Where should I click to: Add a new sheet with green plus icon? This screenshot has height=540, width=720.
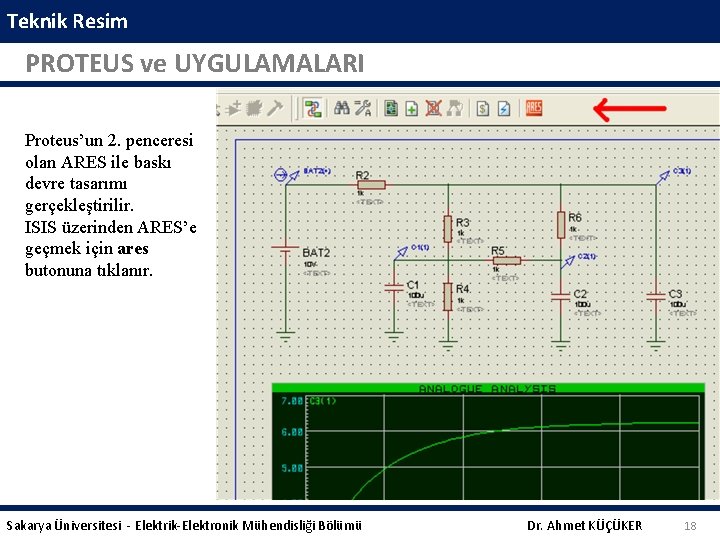412,109
